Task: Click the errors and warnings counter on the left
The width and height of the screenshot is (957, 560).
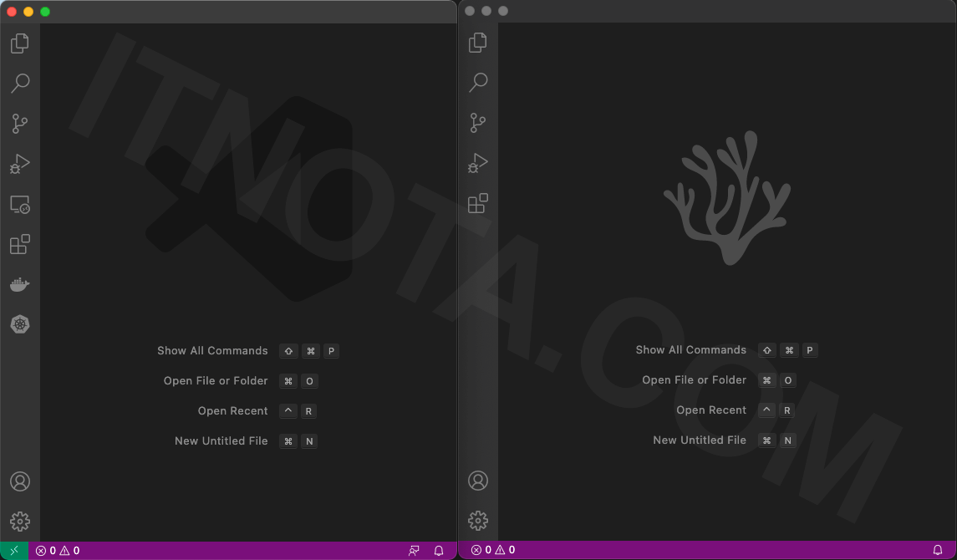Action: [x=56, y=550]
